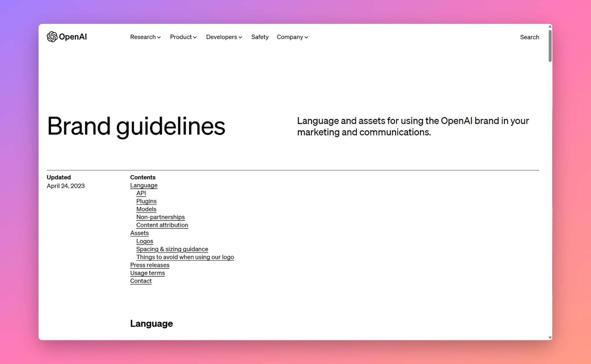
Task: Open the Plugins contents link
Action: pos(146,201)
